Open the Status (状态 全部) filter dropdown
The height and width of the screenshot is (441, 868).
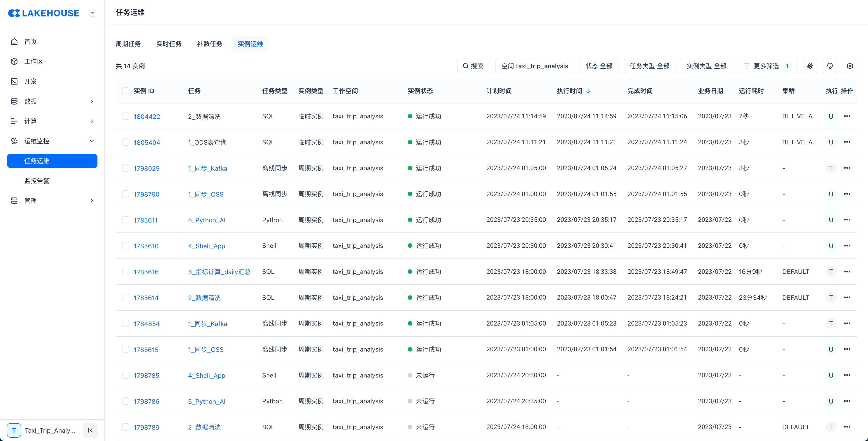point(598,66)
